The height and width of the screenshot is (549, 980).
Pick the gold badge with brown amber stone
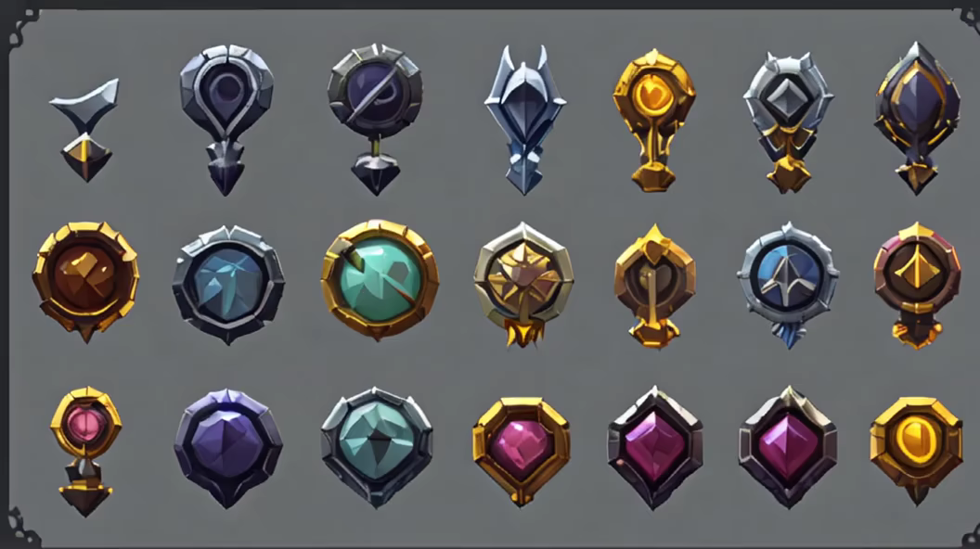85,281
